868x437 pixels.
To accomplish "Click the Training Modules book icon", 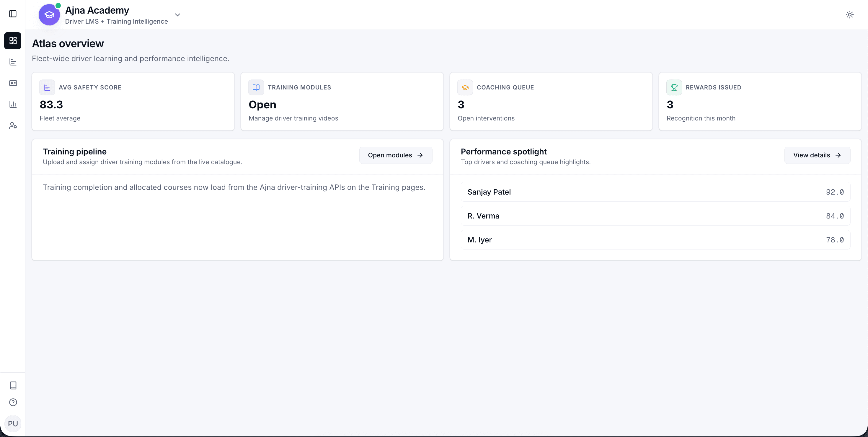I will [x=256, y=88].
